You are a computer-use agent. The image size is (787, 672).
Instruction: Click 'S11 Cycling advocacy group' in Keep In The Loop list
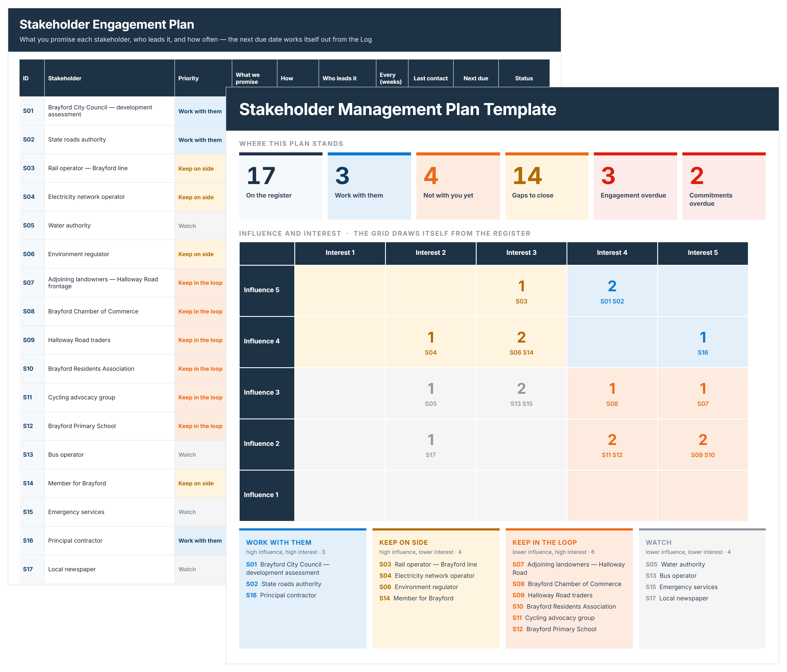553,618
